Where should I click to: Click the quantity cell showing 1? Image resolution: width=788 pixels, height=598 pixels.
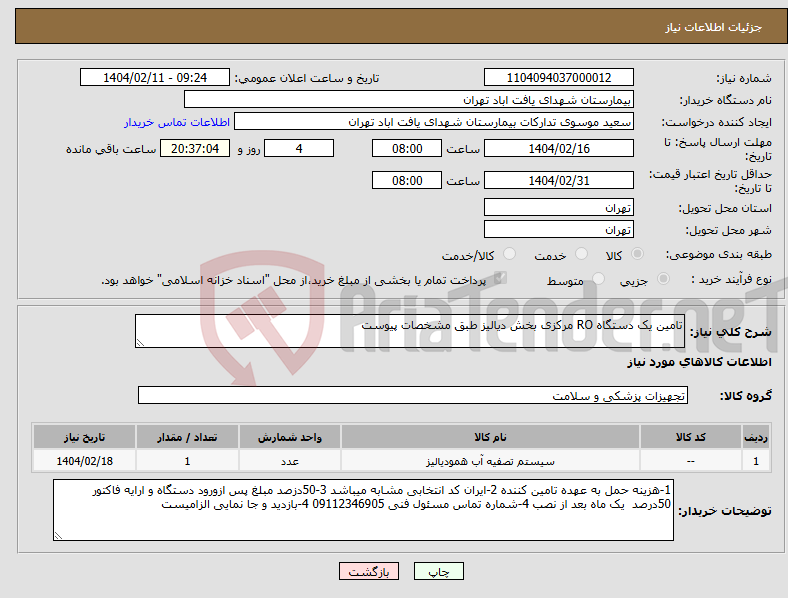pos(187,461)
